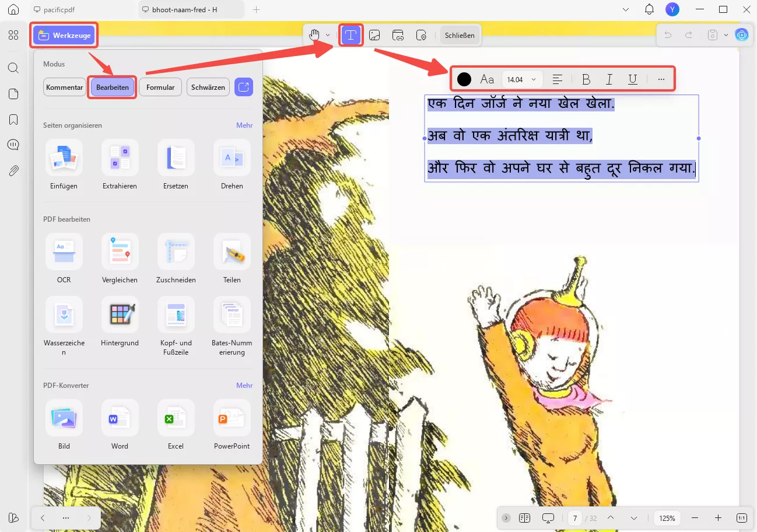Switch to the bhoot-naam-fred tab
Screen dimensions: 757x532
[191, 10]
